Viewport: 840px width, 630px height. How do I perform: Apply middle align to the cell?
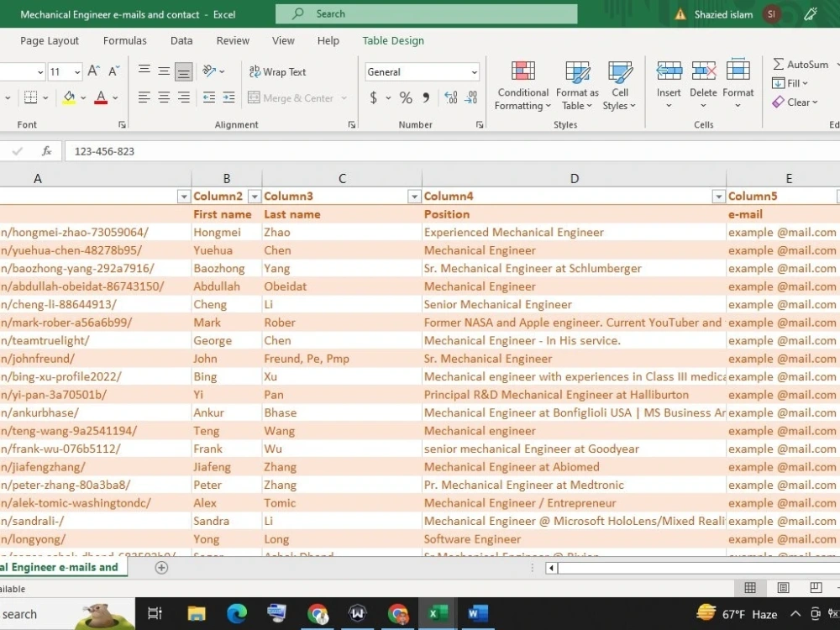point(164,71)
